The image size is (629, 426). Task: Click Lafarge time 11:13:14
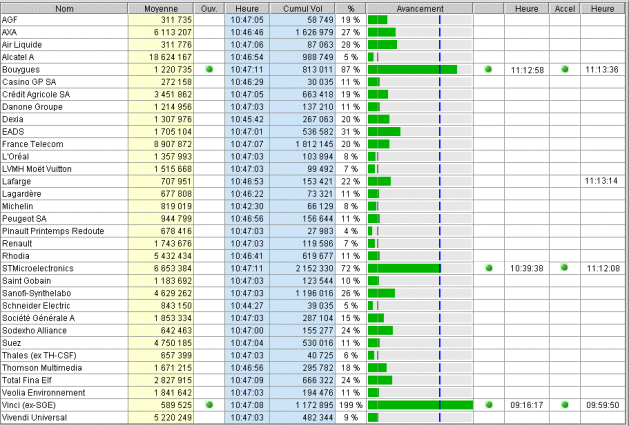tap(601, 181)
